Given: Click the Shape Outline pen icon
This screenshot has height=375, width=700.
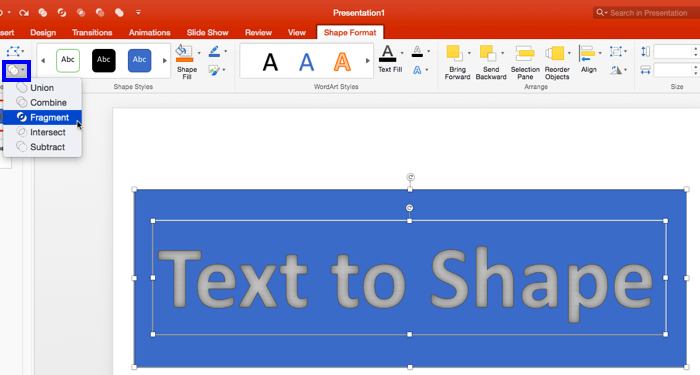Looking at the screenshot, I should (x=215, y=51).
